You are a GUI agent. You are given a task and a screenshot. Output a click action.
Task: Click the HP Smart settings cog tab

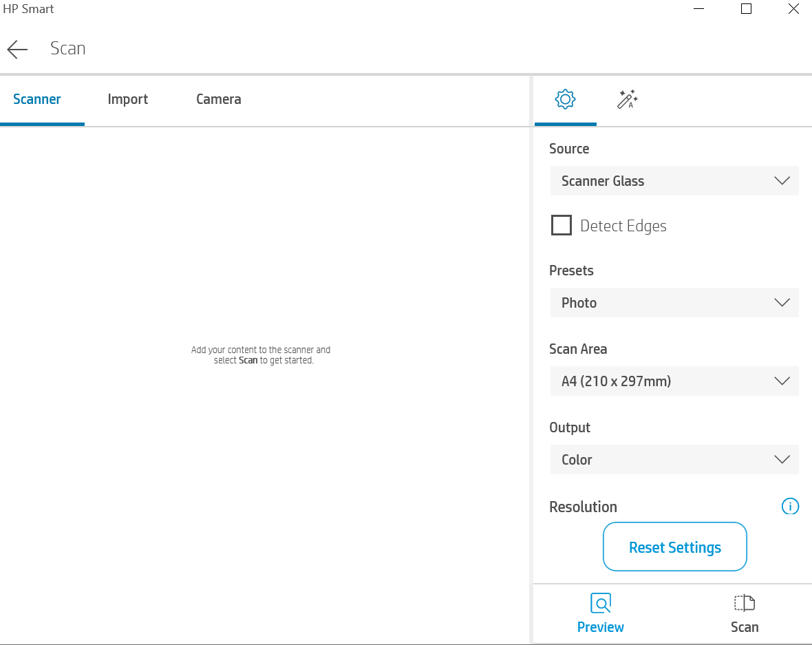tap(565, 98)
